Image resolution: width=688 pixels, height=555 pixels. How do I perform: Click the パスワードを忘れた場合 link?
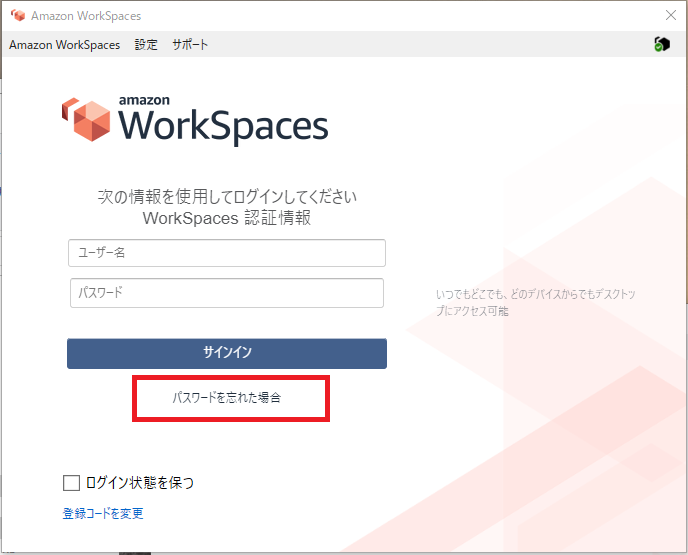tap(226, 398)
